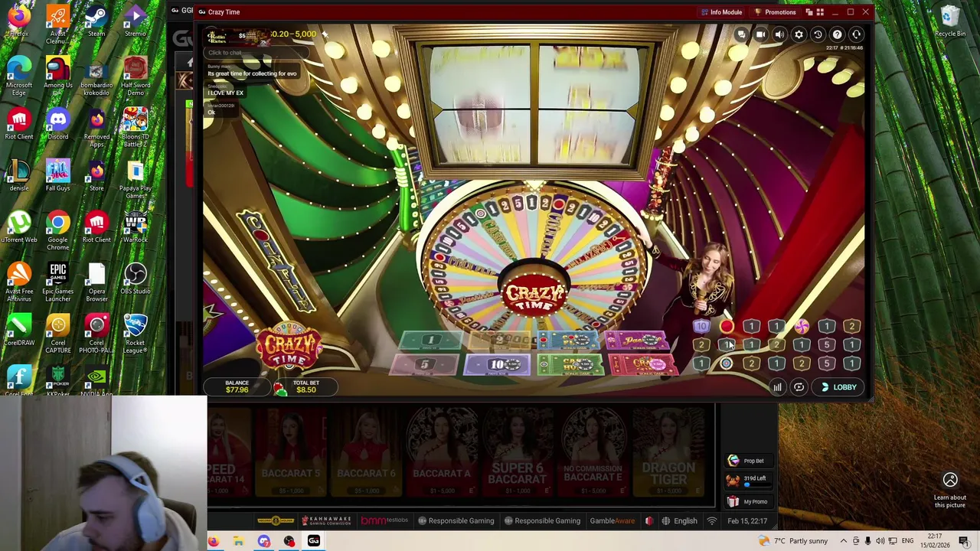Show hidden tray icons chevron
The image size is (980, 551).
[x=842, y=541]
